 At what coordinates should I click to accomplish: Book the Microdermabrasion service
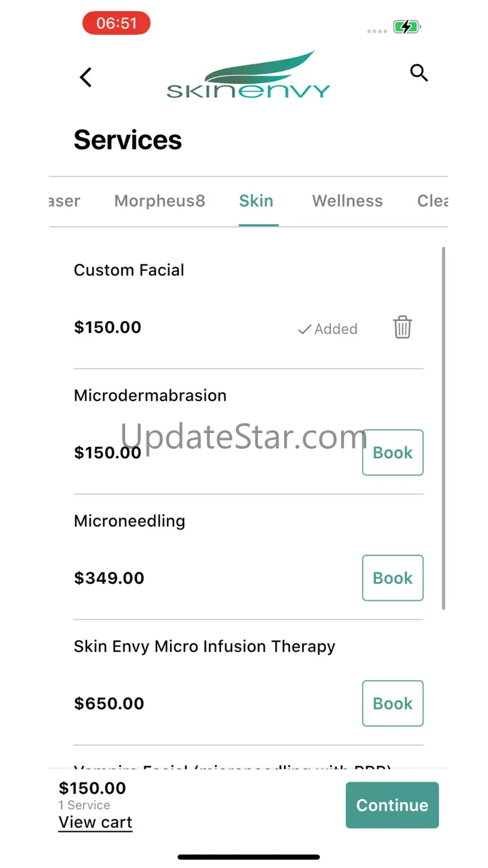392,452
